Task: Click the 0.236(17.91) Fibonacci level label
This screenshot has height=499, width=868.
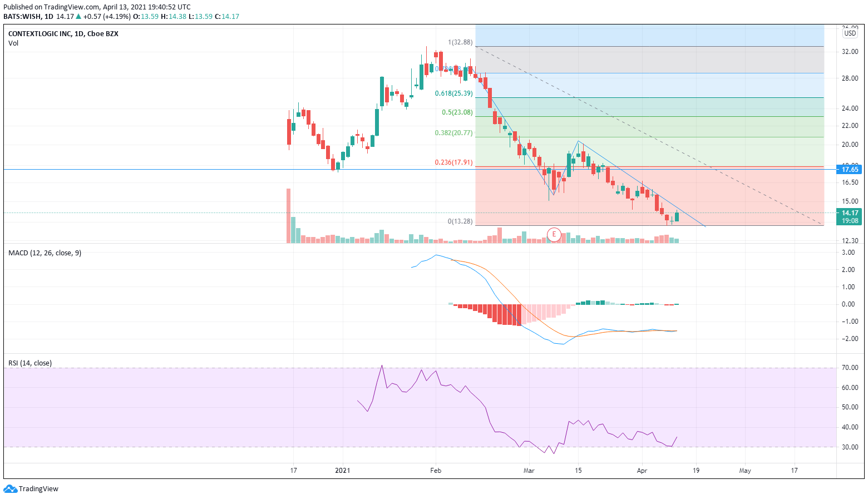Action: (x=453, y=162)
